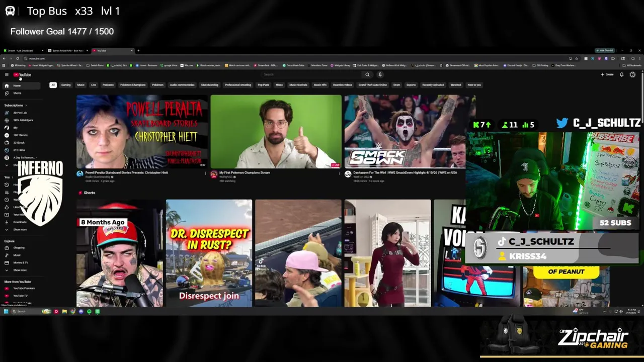644x362 pixels.
Task: Open a new browser tab
Action: (x=138, y=51)
